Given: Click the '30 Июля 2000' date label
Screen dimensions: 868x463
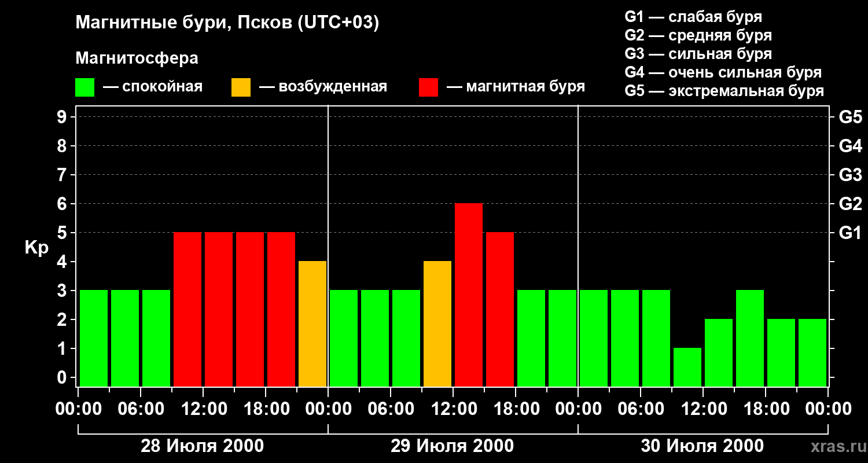Looking at the screenshot, I should click(x=703, y=446).
